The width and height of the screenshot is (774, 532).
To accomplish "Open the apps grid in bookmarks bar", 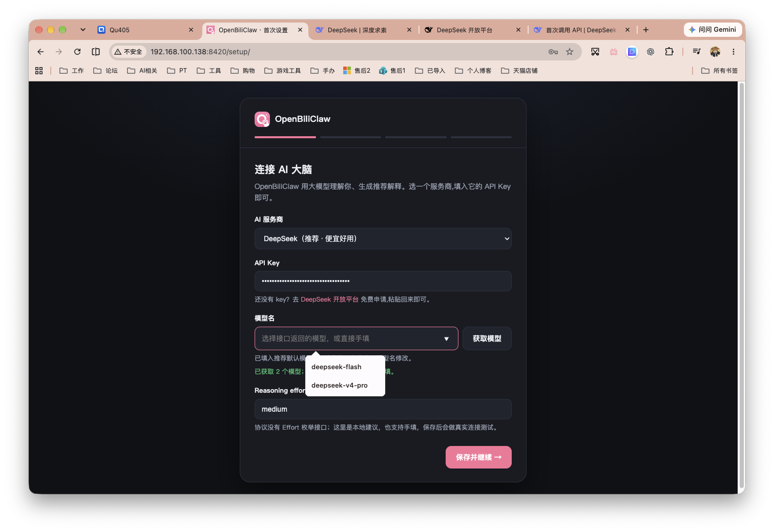I will tap(39, 71).
